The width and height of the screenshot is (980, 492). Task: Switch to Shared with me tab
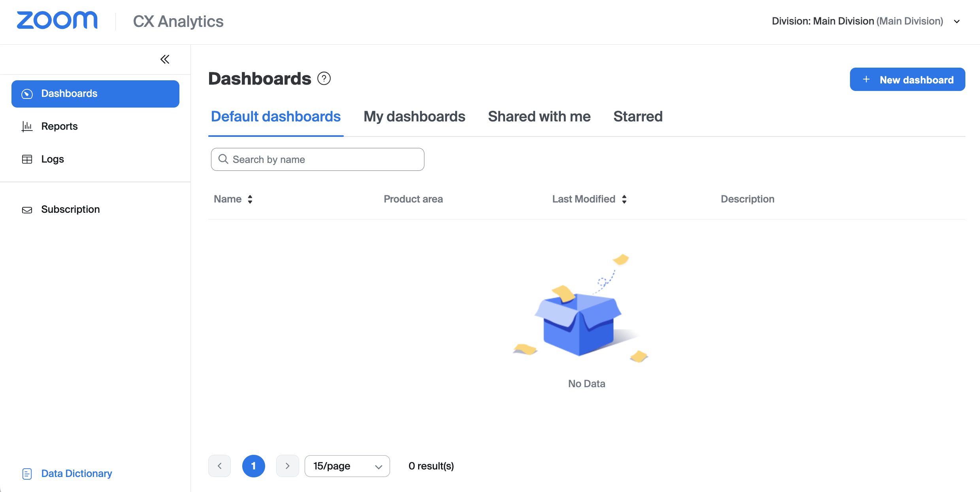point(539,116)
